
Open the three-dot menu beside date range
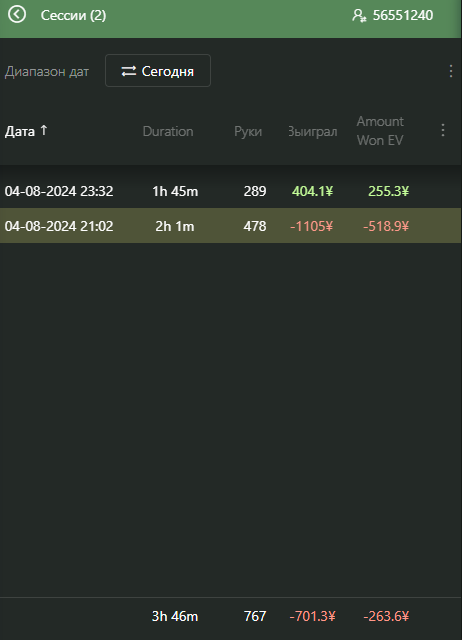click(x=451, y=71)
